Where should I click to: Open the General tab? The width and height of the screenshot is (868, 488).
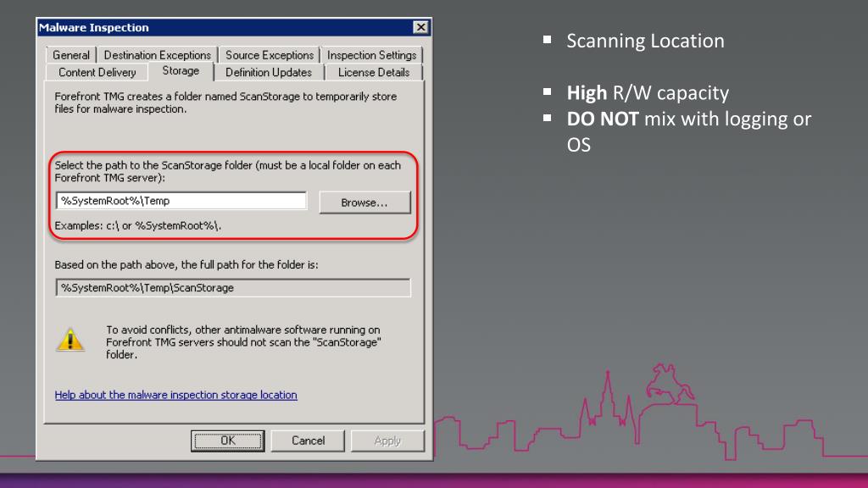click(x=71, y=55)
